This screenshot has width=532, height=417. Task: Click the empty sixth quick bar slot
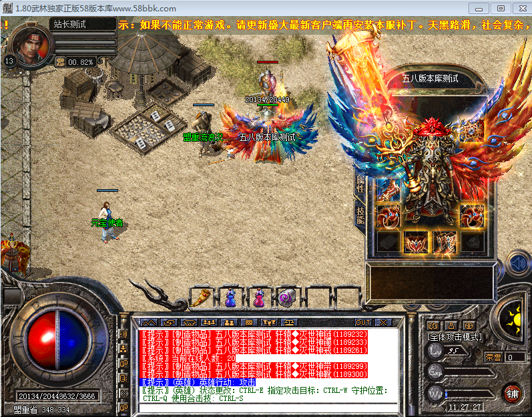click(346, 298)
